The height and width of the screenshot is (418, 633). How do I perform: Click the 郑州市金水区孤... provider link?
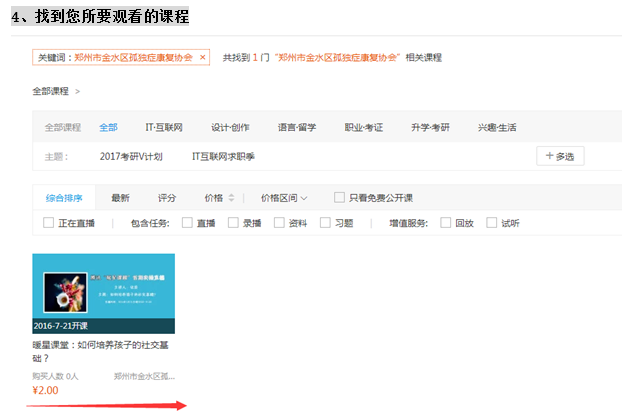pos(144,376)
